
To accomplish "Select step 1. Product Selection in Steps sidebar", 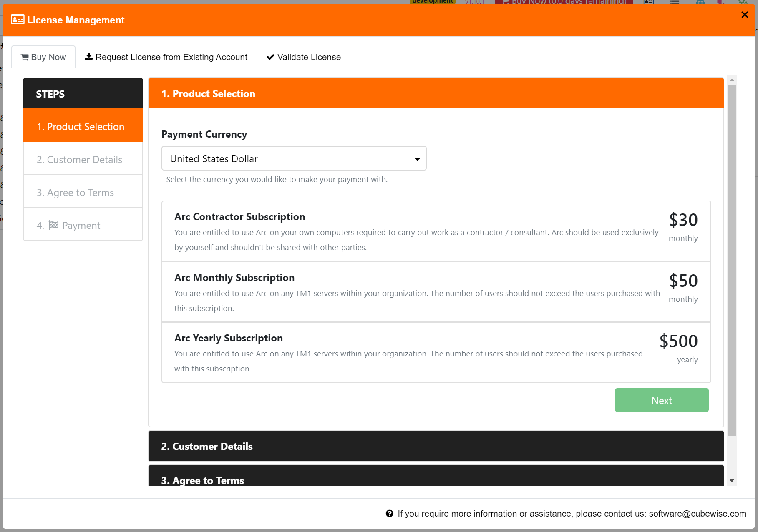I will tap(83, 126).
